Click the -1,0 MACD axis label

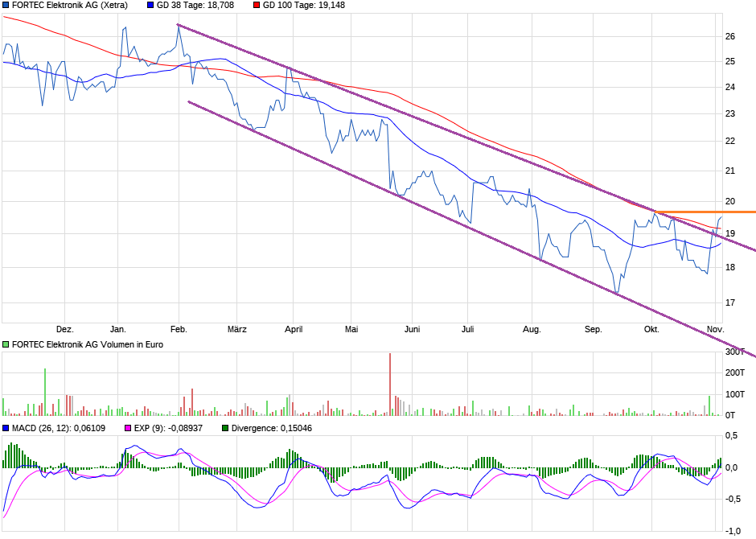pyautogui.click(x=733, y=531)
